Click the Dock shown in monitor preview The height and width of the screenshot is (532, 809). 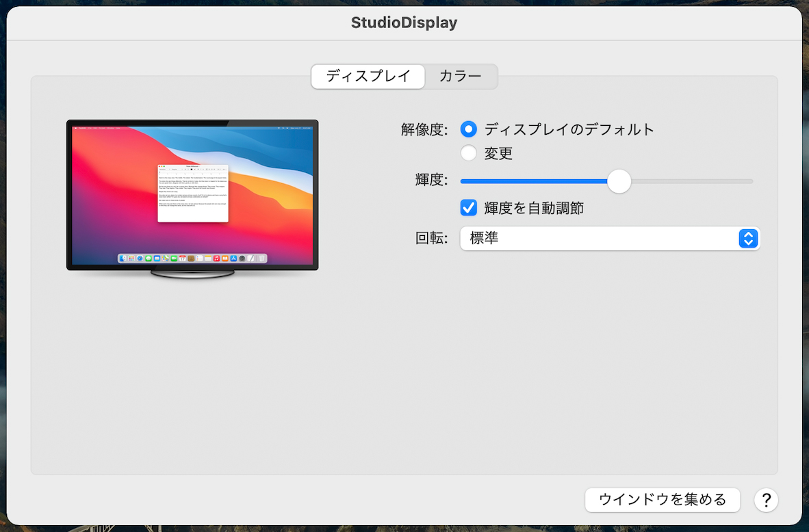[x=192, y=258]
